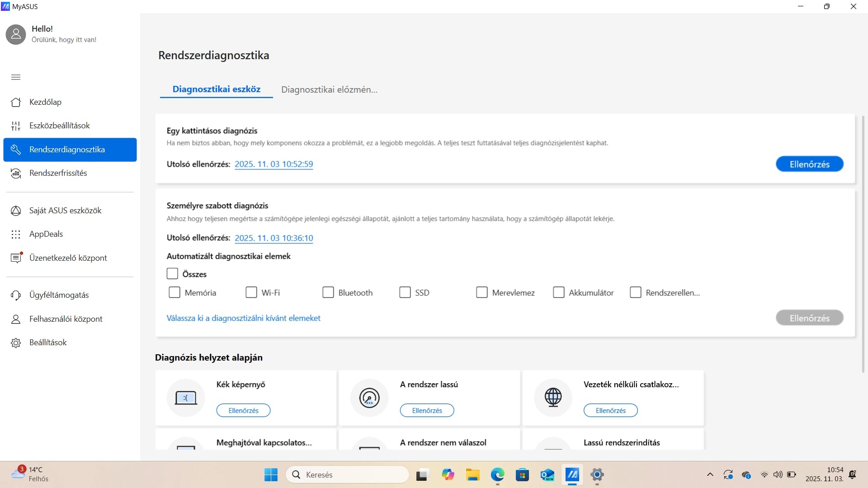Open last check date link 10:52:59
Image resolution: width=868 pixels, height=488 pixels.
click(274, 164)
